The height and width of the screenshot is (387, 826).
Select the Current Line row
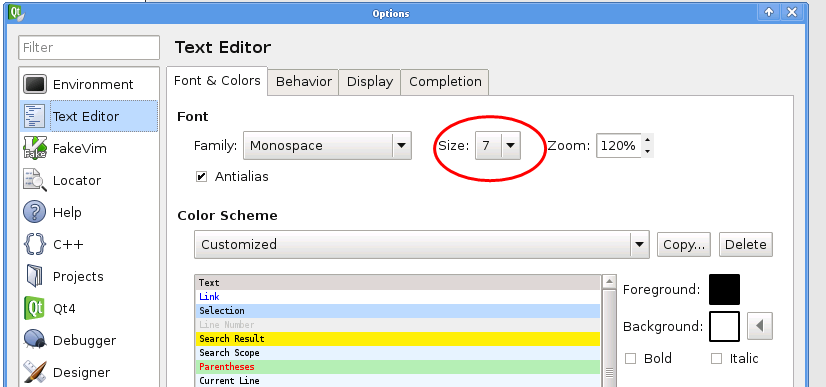pos(397,380)
